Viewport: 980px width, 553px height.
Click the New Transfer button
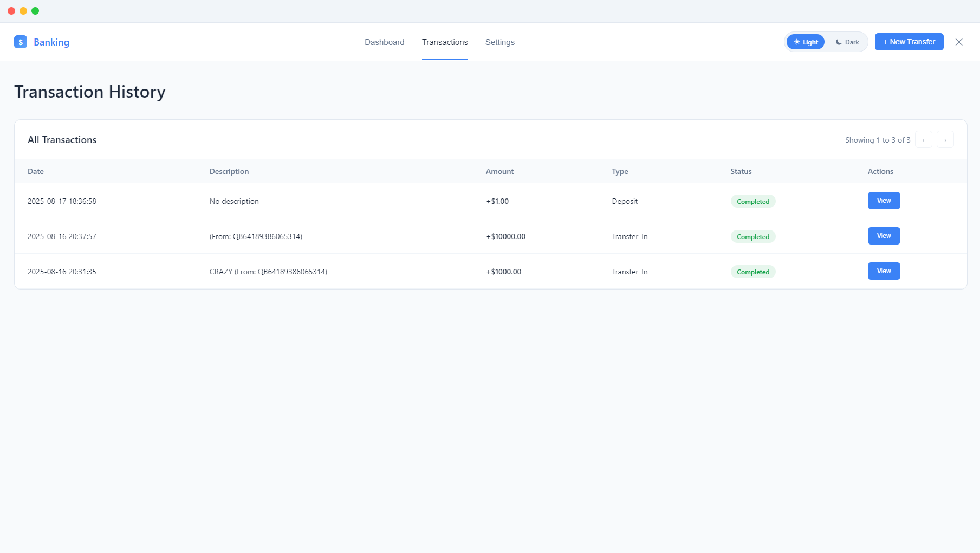click(x=908, y=42)
